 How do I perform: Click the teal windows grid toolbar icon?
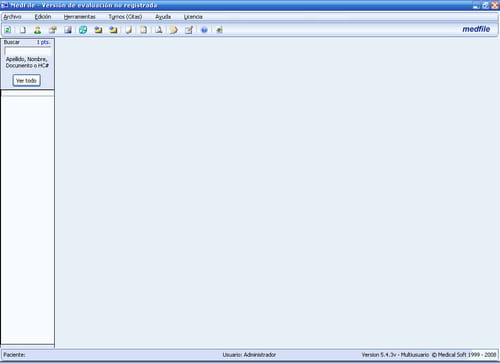pos(83,30)
